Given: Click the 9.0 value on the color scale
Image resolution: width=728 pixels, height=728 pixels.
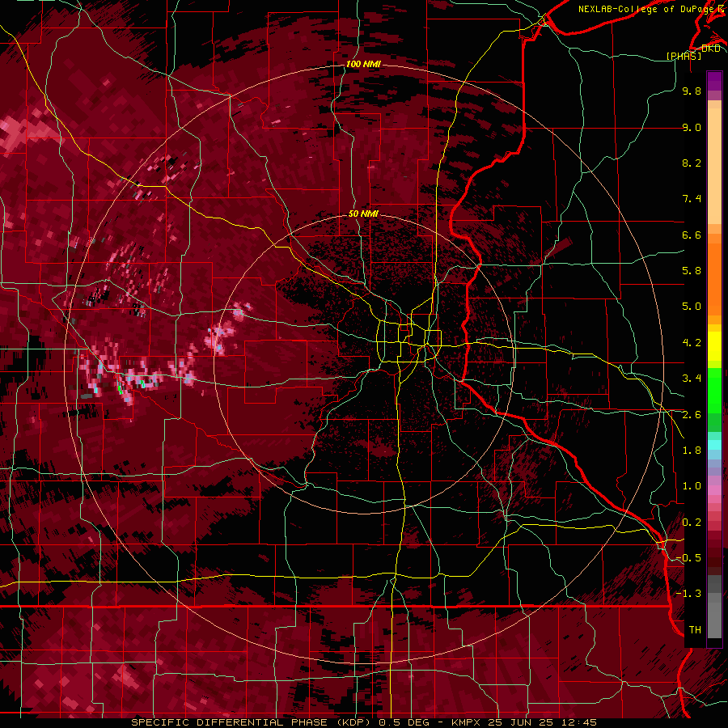Looking at the screenshot, I should click(692, 128).
